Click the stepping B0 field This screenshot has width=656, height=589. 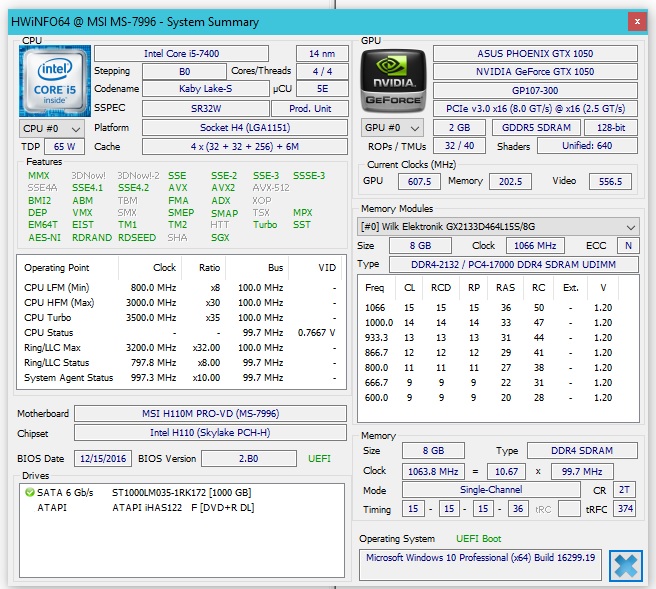[184, 72]
